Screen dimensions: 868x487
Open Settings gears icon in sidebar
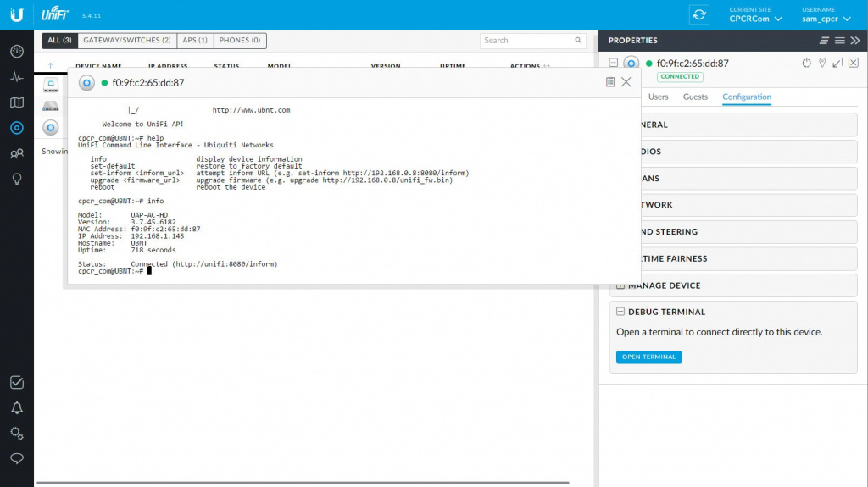[16, 434]
